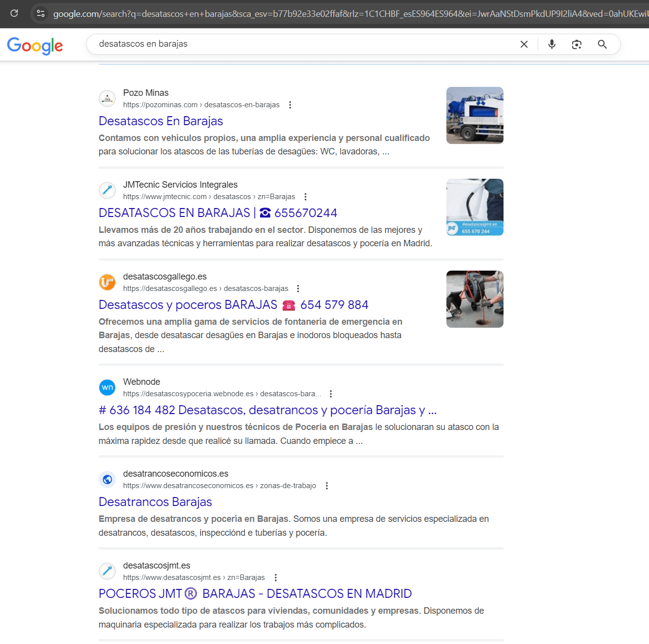
Task: Open site information icon in address bar
Action: [x=41, y=13]
